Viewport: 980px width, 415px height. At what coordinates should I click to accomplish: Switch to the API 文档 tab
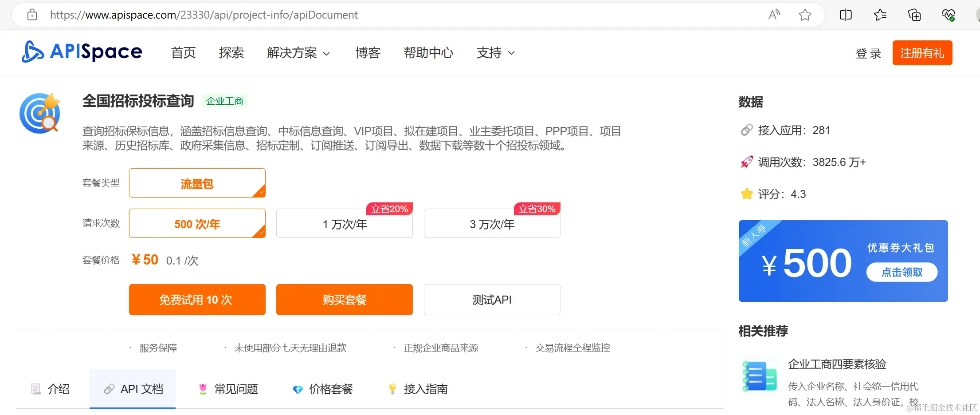pos(133,389)
